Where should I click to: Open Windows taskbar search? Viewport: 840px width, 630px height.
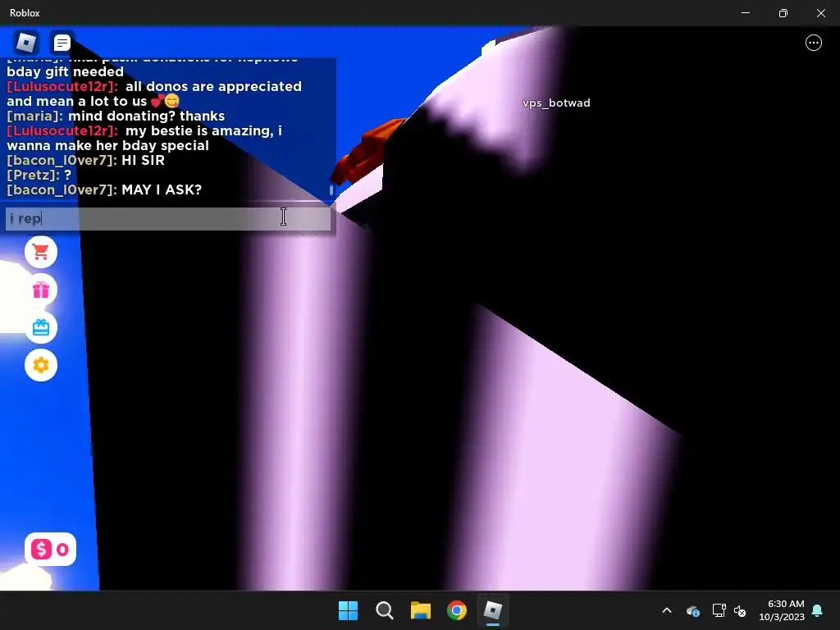click(384, 610)
